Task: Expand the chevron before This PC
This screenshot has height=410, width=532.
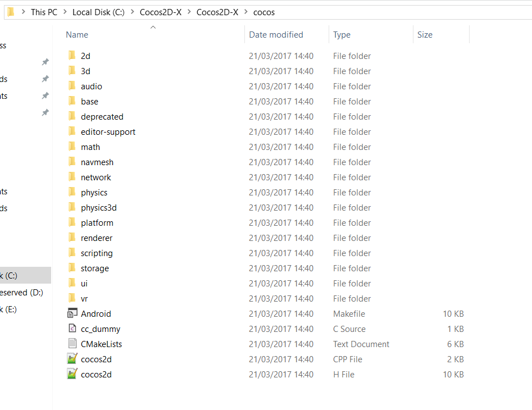Action: pos(24,12)
